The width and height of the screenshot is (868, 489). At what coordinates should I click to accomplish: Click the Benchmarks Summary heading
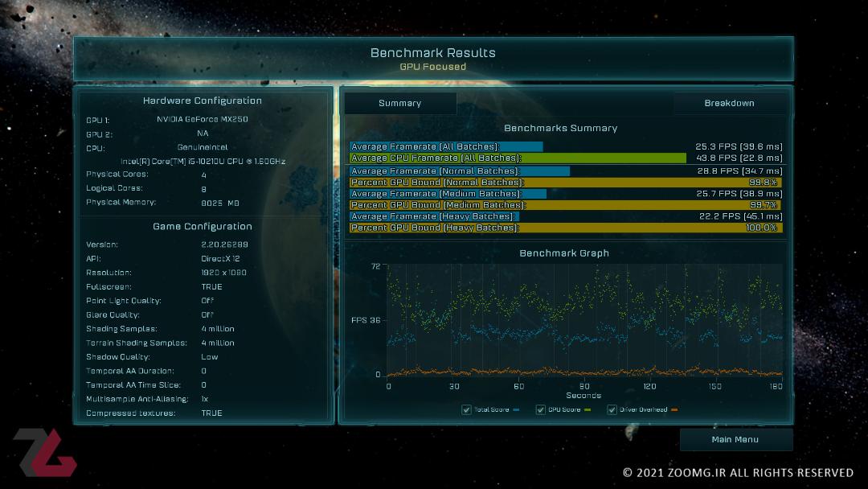560,128
